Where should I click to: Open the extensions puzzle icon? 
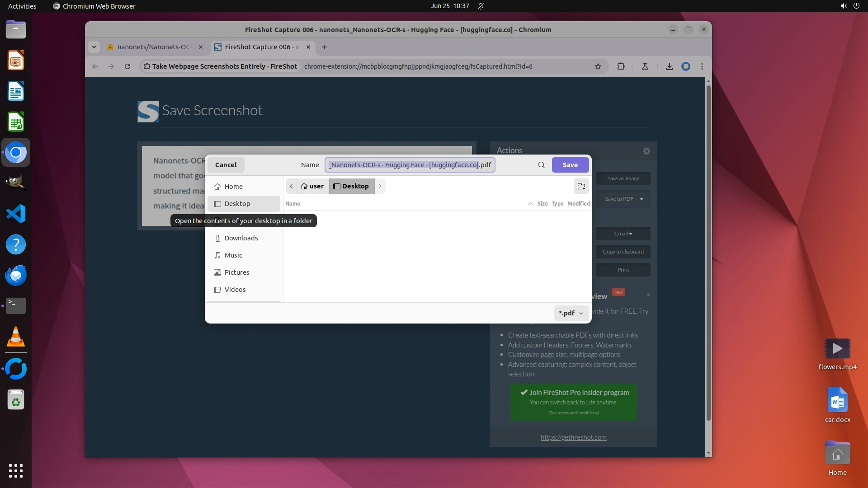pyautogui.click(x=621, y=66)
